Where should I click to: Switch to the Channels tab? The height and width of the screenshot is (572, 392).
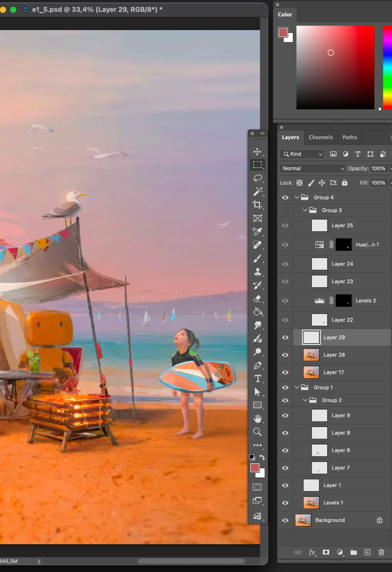coord(321,137)
